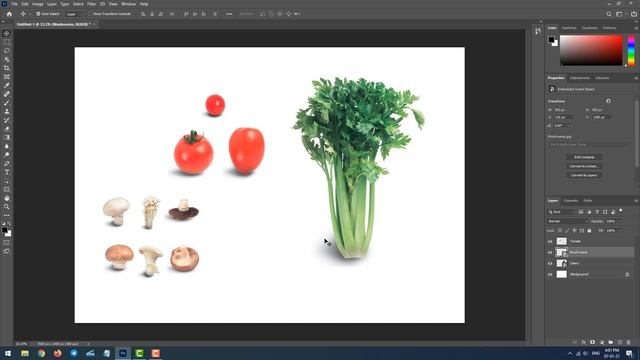This screenshot has height=360, width=640.
Task: Select the Brush tool
Action: point(7,103)
